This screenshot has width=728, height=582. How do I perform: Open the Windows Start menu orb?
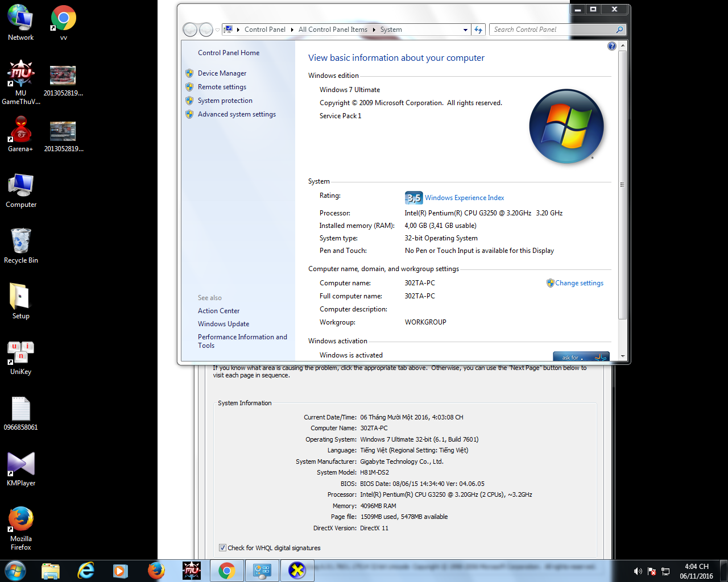click(15, 571)
